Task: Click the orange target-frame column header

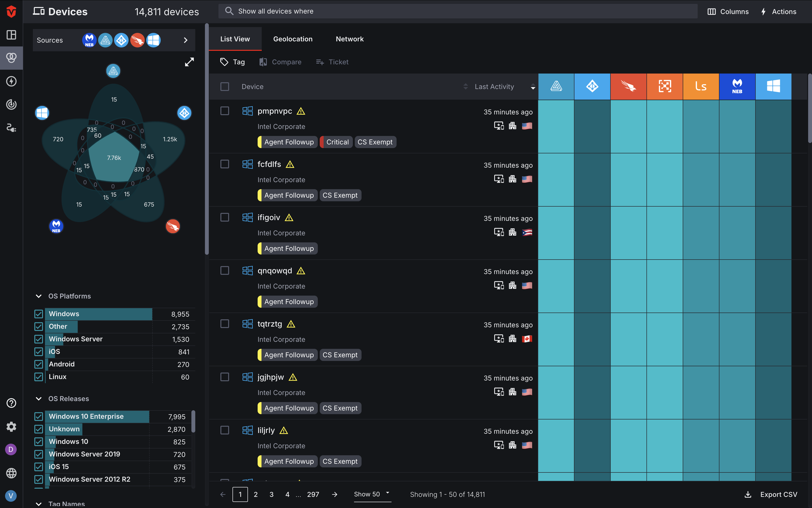Action: pos(665,86)
